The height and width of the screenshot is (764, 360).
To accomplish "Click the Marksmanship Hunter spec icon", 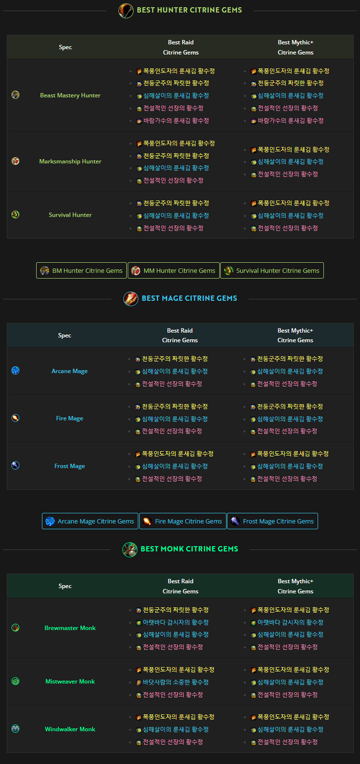I will click(15, 161).
